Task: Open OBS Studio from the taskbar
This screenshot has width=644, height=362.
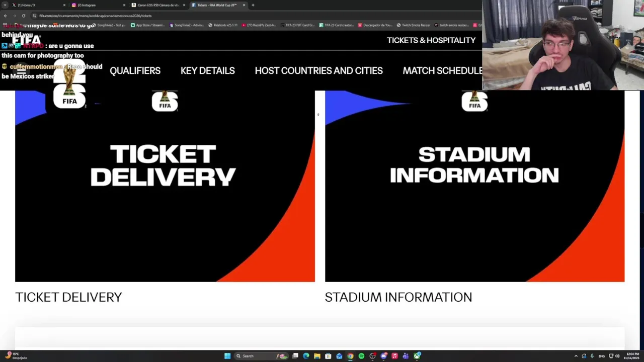Action: click(x=372, y=356)
